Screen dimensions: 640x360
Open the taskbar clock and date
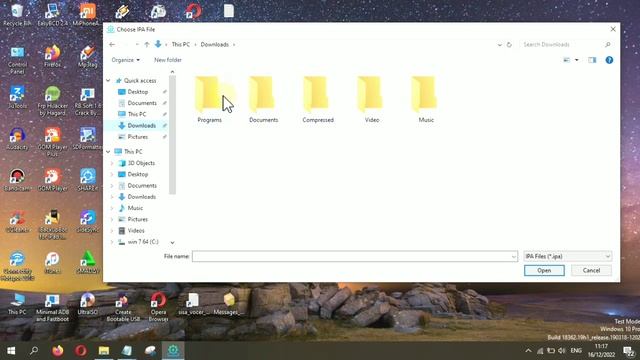pyautogui.click(x=601, y=351)
